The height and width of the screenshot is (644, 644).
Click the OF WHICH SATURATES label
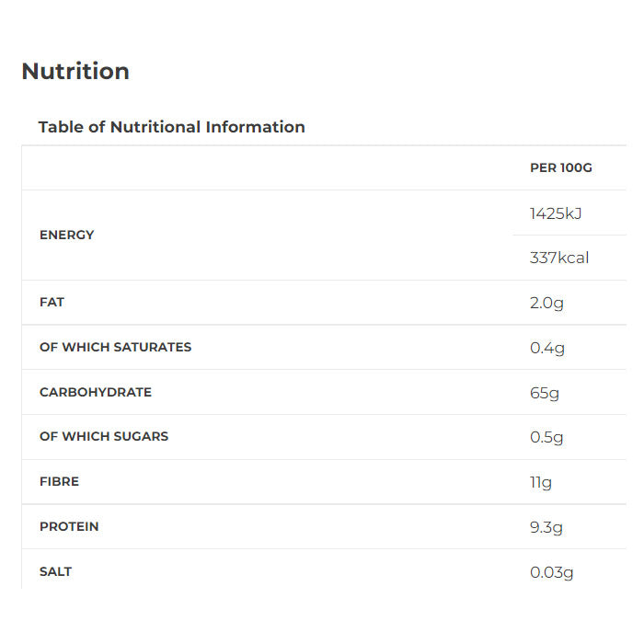[115, 347]
